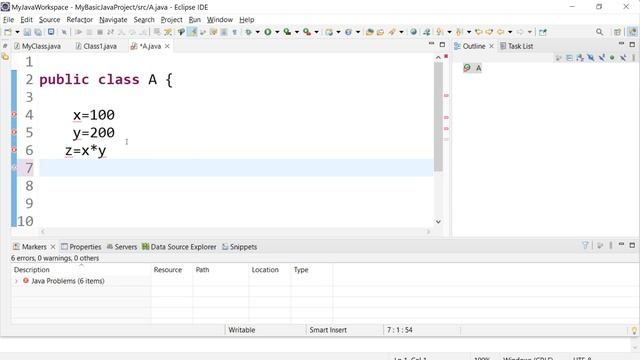Open the Source menu
This screenshot has height=360, width=640.
coord(49,20)
